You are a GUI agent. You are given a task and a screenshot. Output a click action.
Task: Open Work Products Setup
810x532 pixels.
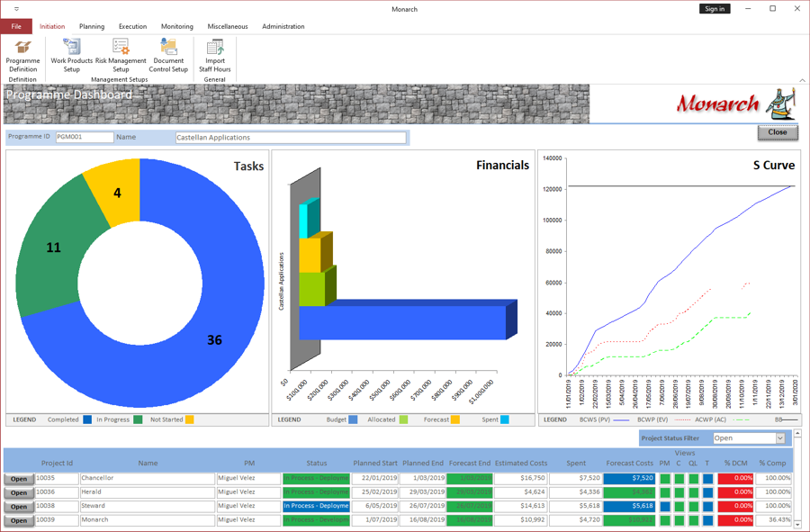(72, 57)
